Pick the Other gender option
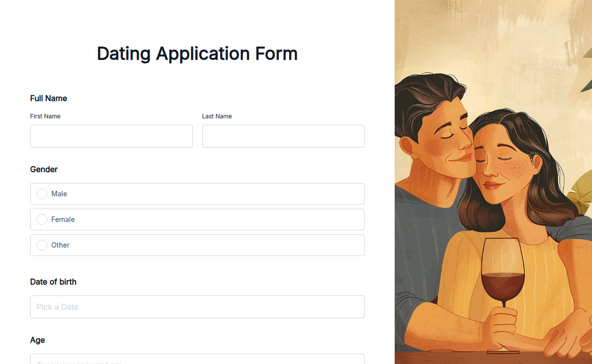The height and width of the screenshot is (364, 592). (42, 245)
